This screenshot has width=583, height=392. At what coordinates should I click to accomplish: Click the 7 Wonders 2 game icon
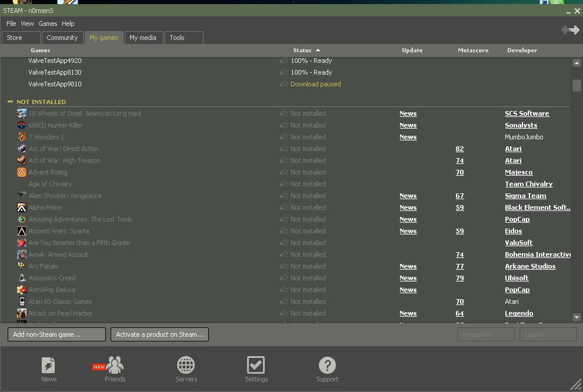[x=22, y=137]
